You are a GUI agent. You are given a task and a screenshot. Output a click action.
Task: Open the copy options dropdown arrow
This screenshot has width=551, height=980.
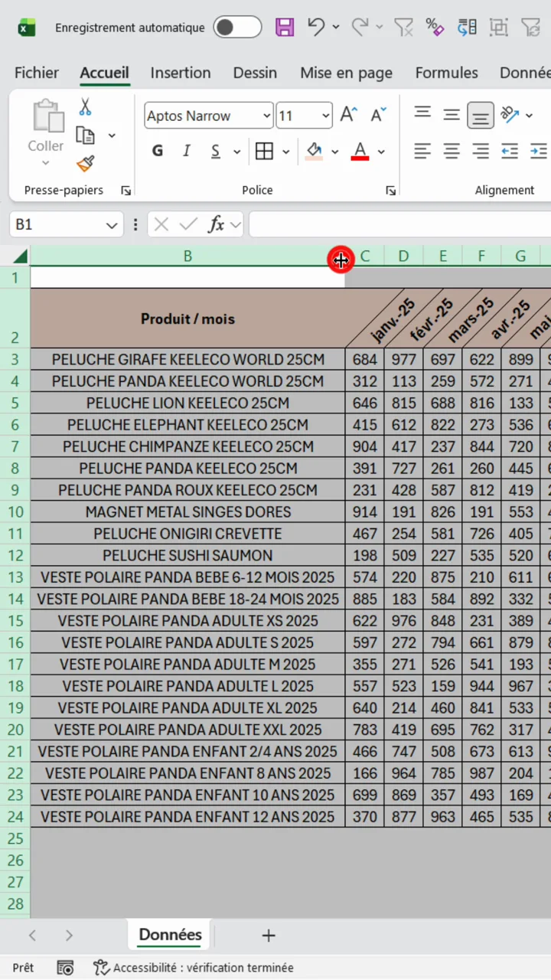point(112,136)
